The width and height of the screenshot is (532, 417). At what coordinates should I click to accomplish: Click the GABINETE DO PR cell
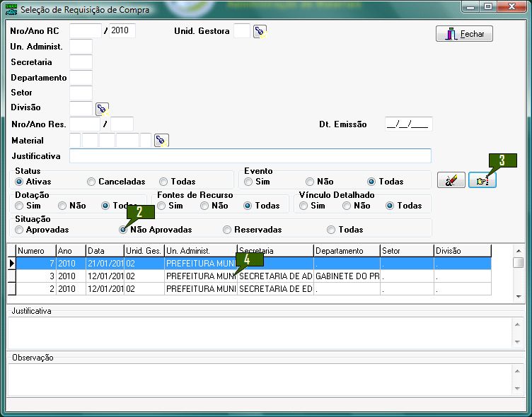347,276
